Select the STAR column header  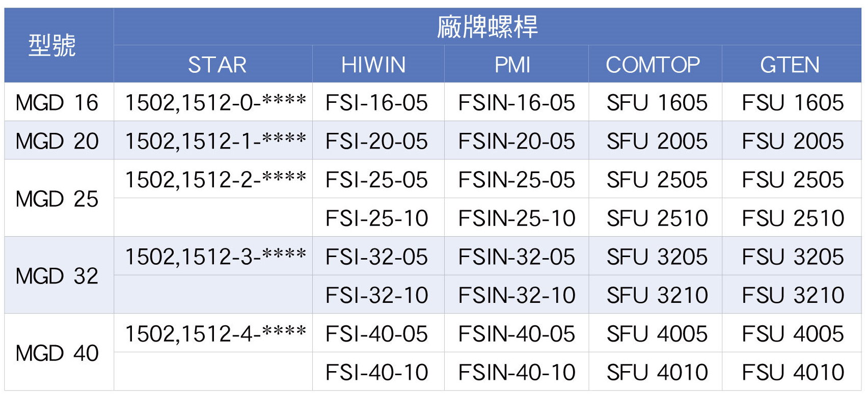pos(218,65)
